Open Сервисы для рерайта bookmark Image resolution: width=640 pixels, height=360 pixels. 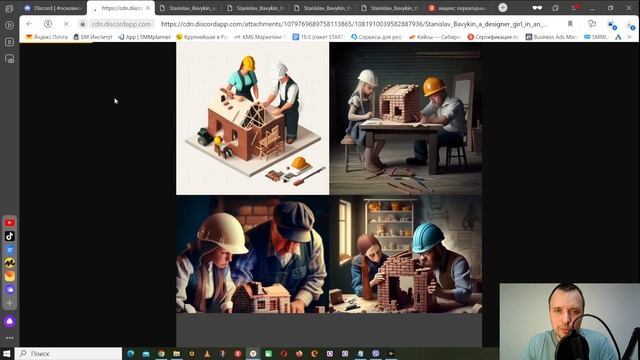377,37
